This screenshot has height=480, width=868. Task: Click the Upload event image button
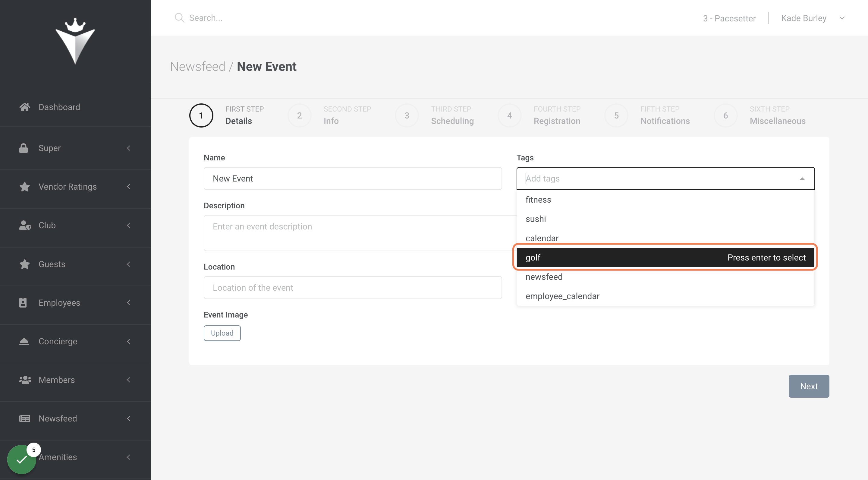222,333
